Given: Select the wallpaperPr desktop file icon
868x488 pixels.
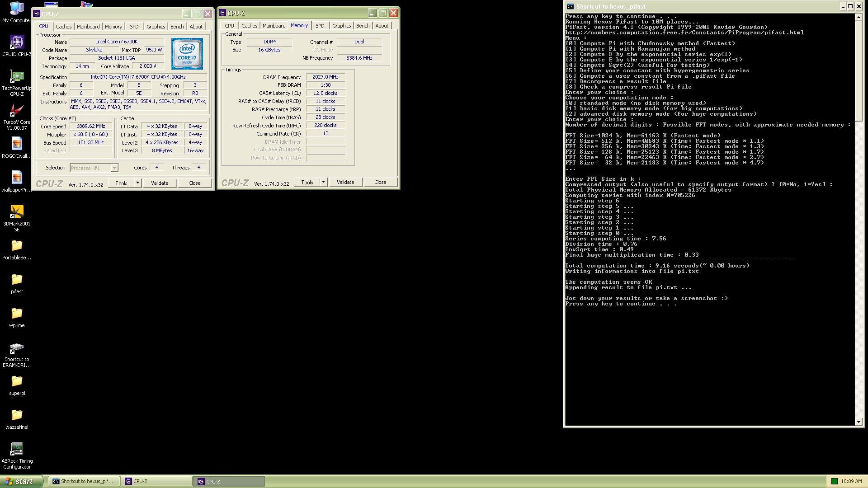Looking at the screenshot, I should (x=17, y=182).
